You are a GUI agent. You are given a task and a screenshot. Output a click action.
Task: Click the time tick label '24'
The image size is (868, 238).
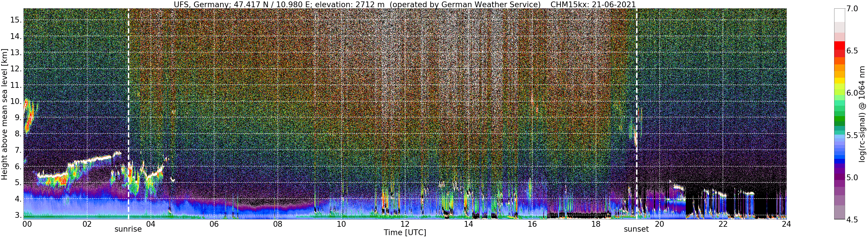[786, 224]
